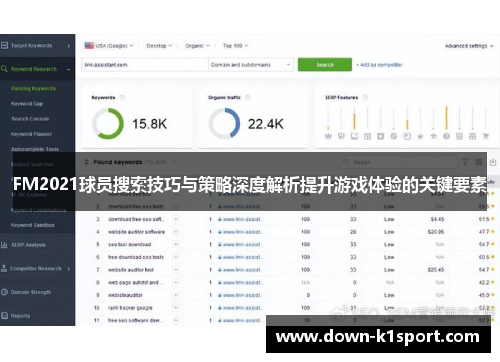
Task: Click the image pack icon in SERP Features
Action: [354, 136]
